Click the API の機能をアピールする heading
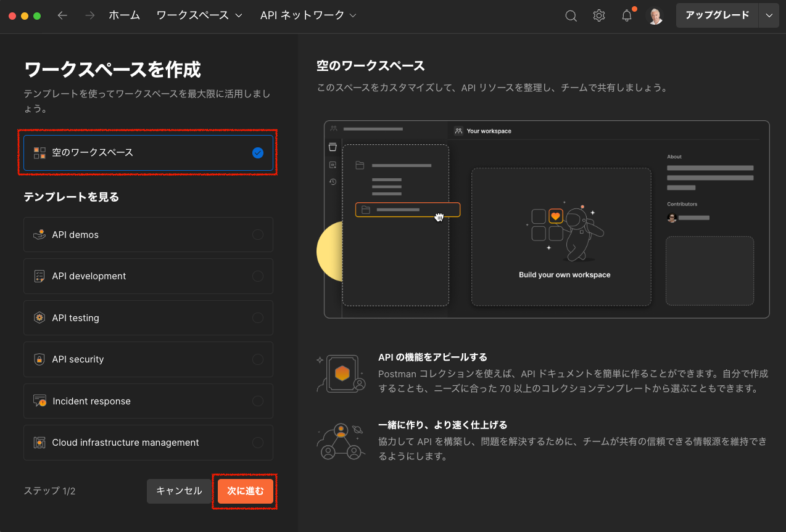The height and width of the screenshot is (532, 786). 432,357
